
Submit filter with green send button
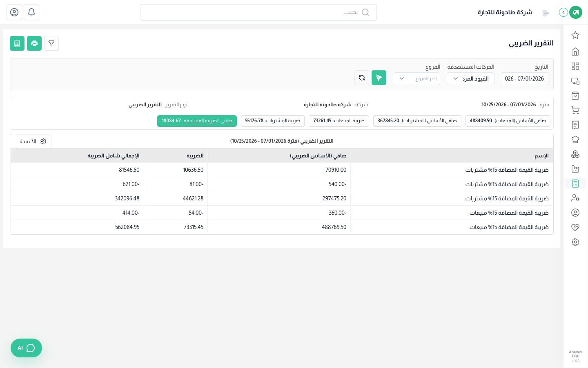(379, 78)
